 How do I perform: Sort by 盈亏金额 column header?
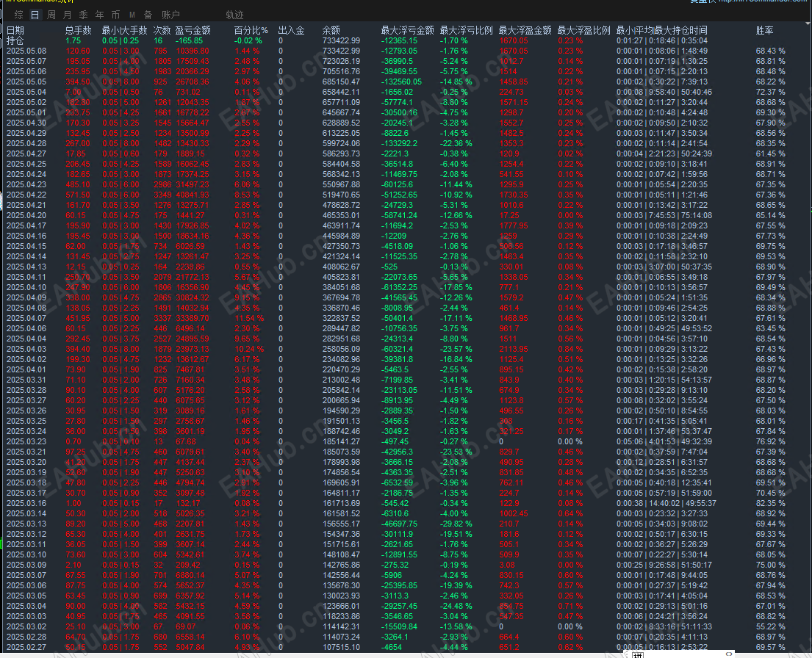193,31
